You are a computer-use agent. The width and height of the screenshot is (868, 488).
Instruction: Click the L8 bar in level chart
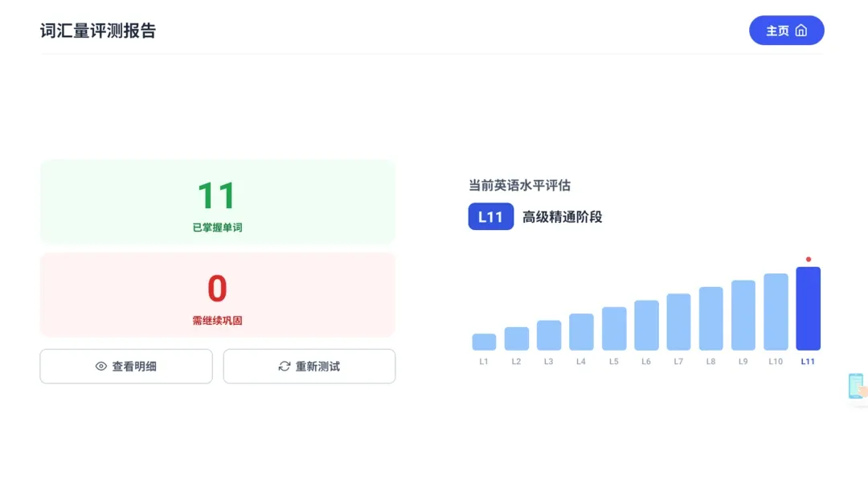tap(710, 318)
